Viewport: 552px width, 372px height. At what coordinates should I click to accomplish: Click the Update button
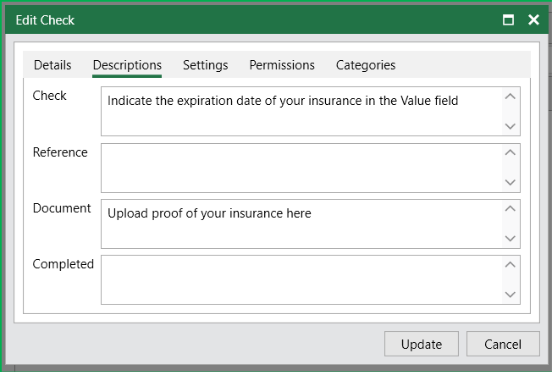[x=421, y=344]
